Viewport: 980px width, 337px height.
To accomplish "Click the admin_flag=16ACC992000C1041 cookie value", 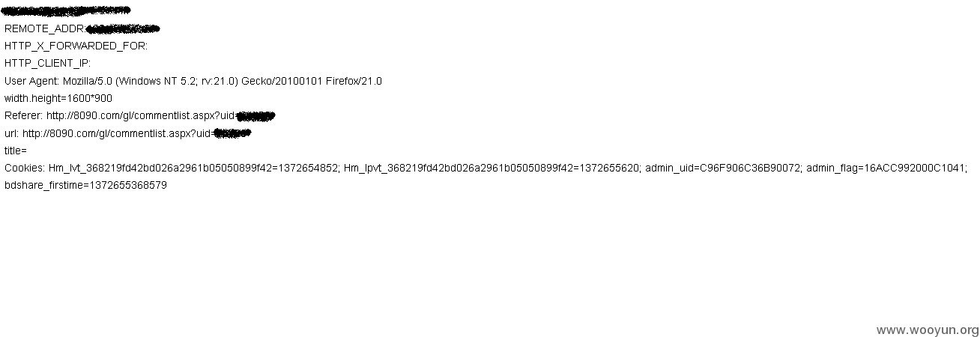I will (886, 168).
